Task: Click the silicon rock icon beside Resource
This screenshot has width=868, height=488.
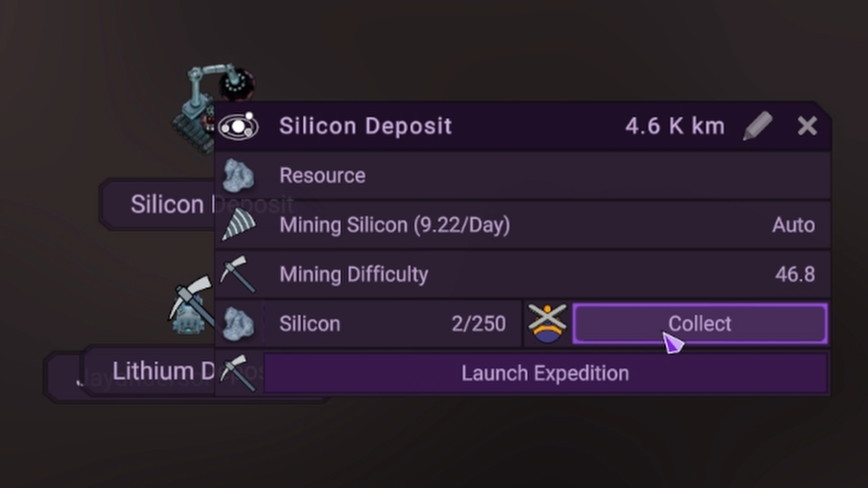Action: (x=238, y=175)
